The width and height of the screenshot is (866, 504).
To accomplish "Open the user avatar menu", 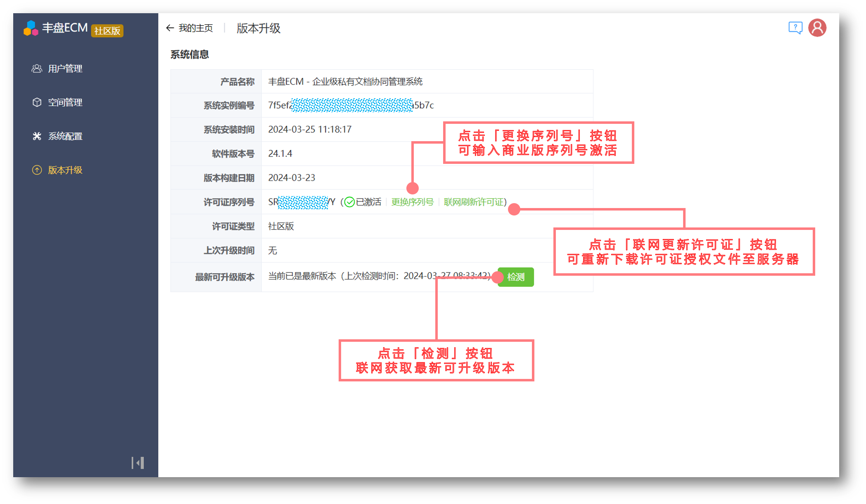I will click(x=817, y=28).
